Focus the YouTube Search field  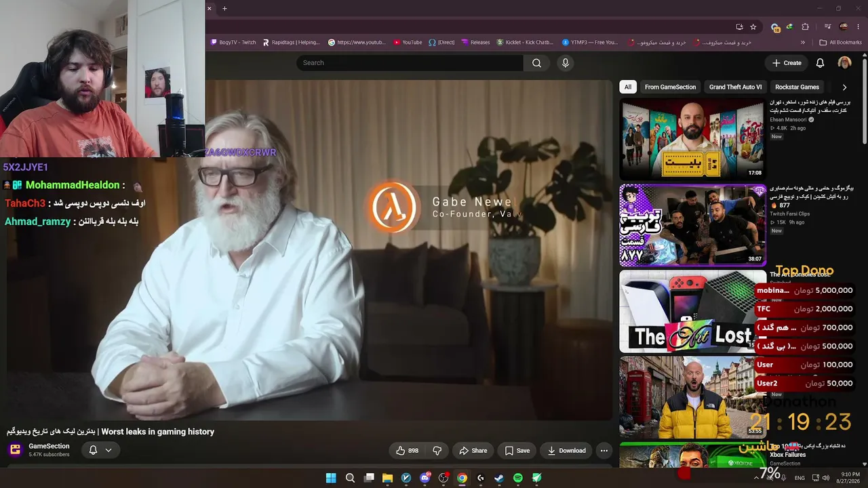[410, 63]
